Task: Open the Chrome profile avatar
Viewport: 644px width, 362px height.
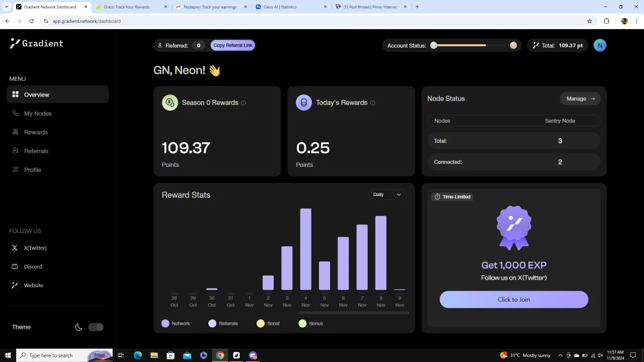Action: tap(624, 21)
